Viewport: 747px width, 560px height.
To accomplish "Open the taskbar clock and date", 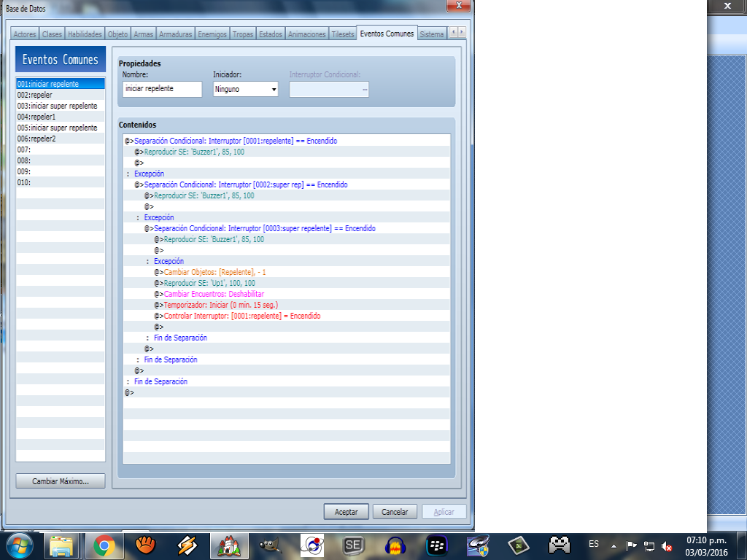I will 706,546.
